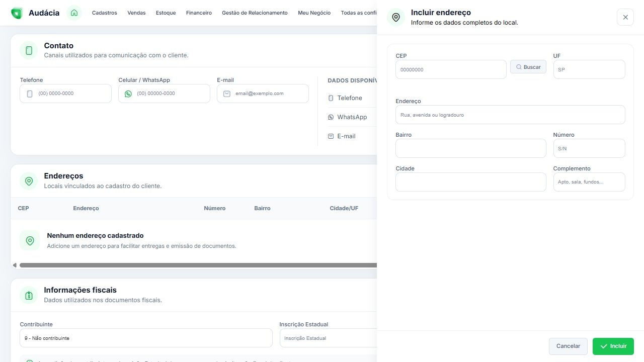Viewport: 644px width, 362px height.
Task: Open the Contribuinte dropdown
Action: (x=146, y=338)
